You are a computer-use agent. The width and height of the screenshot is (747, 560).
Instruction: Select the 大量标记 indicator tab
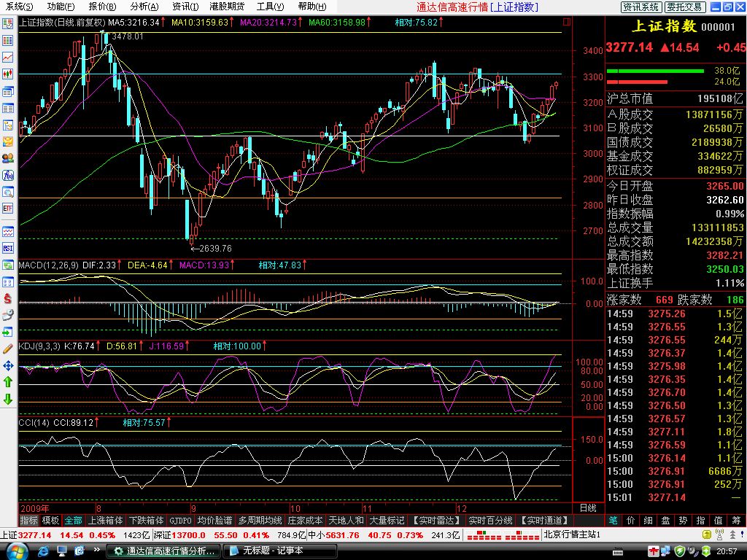pyautogui.click(x=387, y=521)
